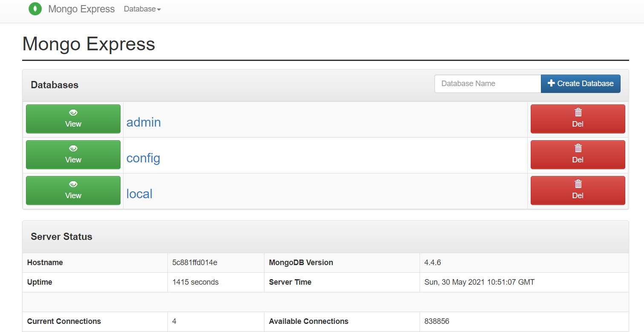Screen dimensions: 644x332
Task: Click the Uptime label cell
Action: [95, 282]
